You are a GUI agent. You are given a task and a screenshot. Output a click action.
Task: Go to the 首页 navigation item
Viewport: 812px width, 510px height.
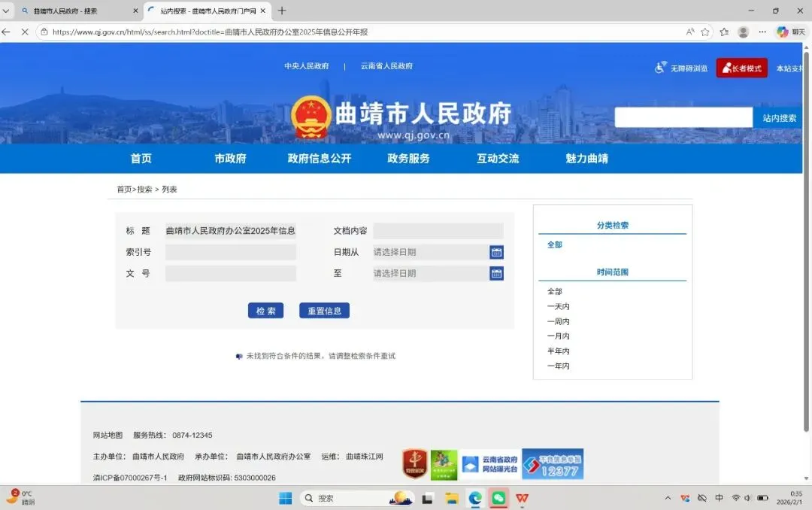tap(141, 158)
